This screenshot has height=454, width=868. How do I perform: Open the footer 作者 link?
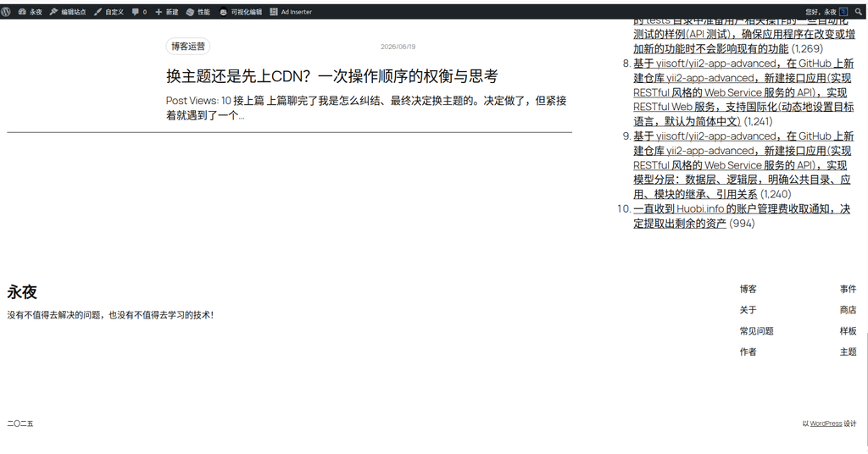click(x=748, y=352)
